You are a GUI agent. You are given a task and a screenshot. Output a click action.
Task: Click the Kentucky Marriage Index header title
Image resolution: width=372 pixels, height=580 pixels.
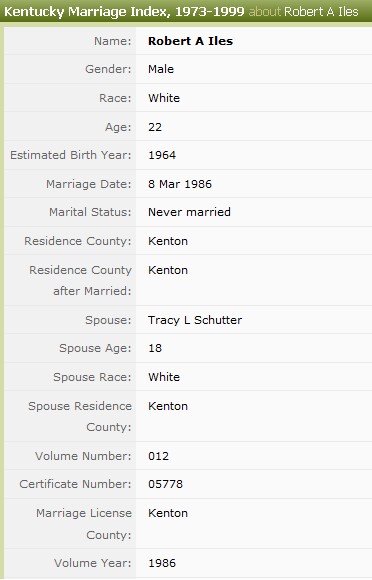point(124,12)
